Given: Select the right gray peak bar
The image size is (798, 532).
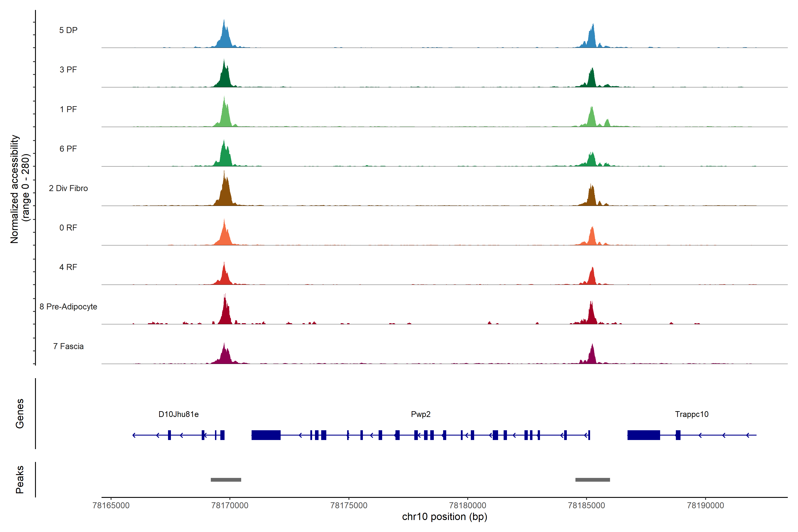Looking at the screenshot, I should tap(592, 480).
